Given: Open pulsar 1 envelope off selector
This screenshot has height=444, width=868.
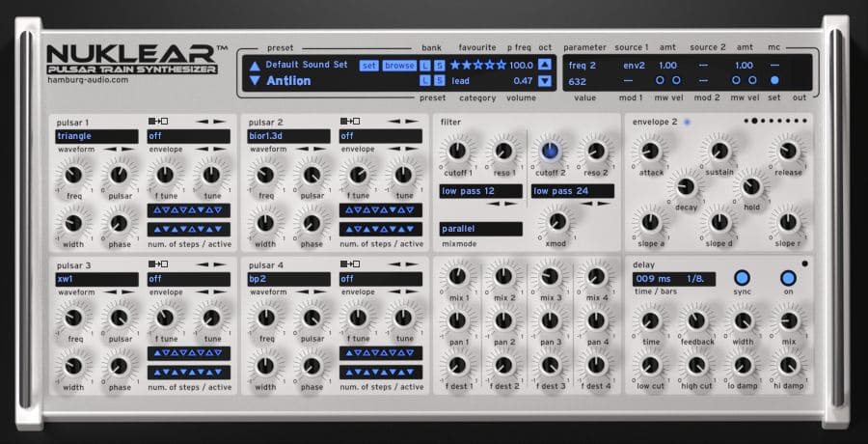Looking at the screenshot, I should click(x=189, y=136).
